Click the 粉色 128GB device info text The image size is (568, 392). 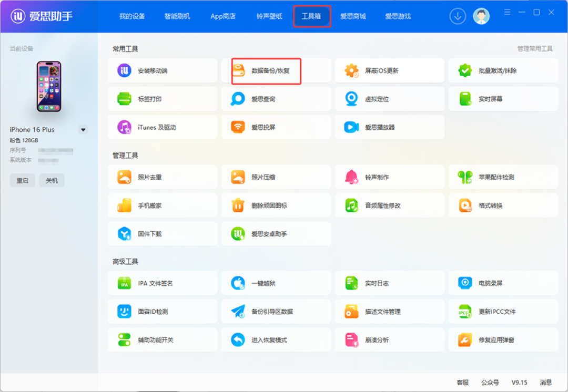pyautogui.click(x=24, y=140)
